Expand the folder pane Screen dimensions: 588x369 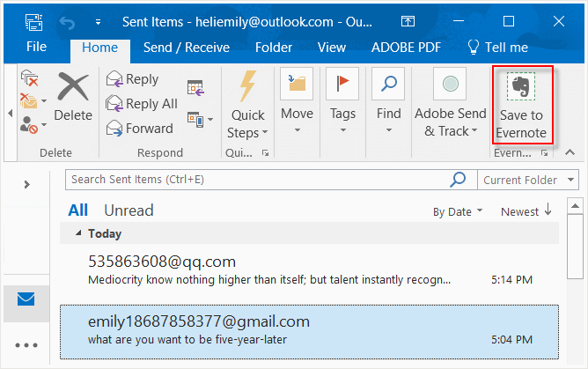pos(26,184)
